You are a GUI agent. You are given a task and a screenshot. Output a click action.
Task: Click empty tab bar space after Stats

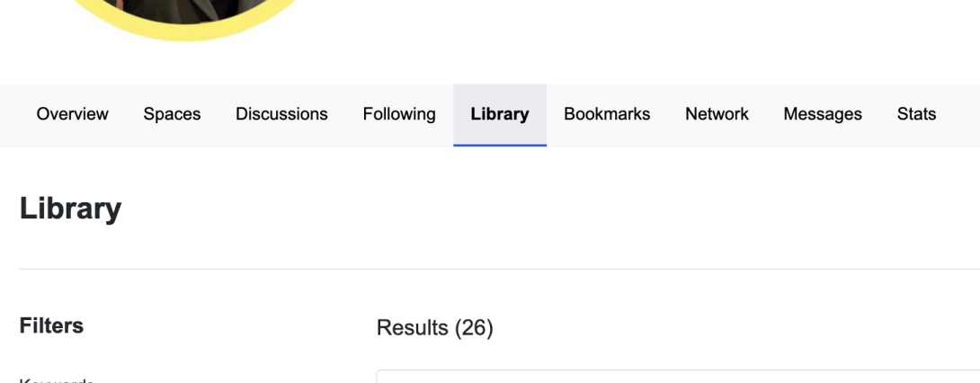click(962, 114)
